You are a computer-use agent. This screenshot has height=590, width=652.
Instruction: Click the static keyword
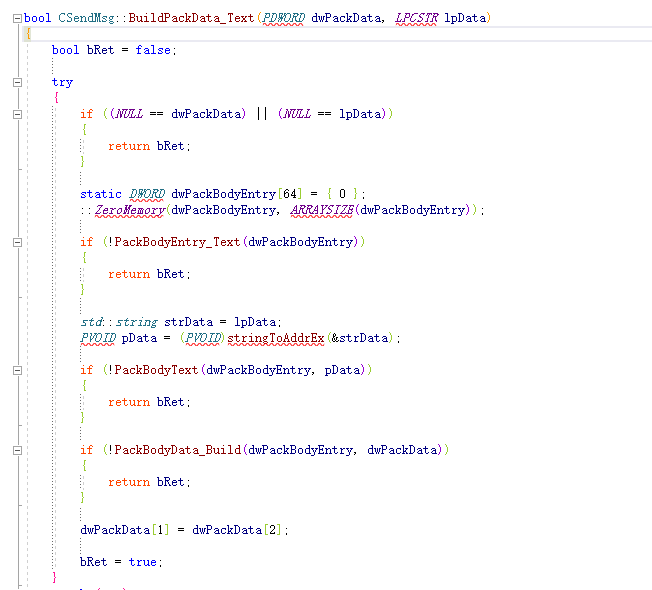[x=101, y=194]
